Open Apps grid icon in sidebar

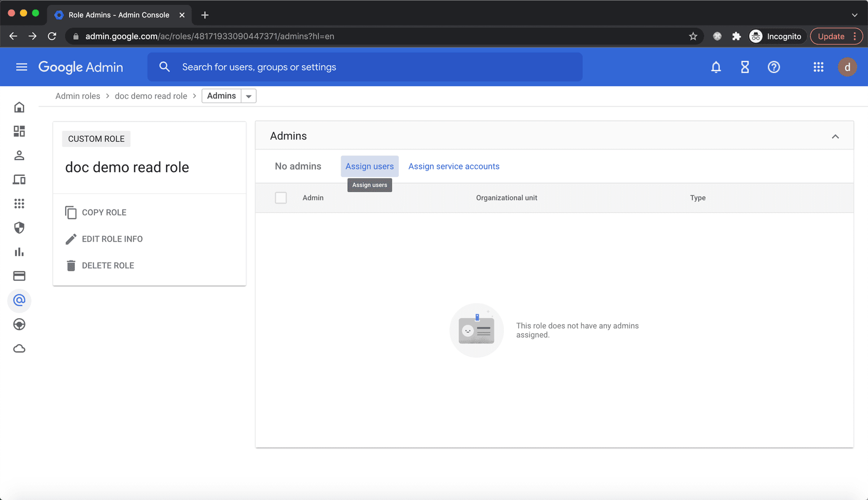pos(20,204)
